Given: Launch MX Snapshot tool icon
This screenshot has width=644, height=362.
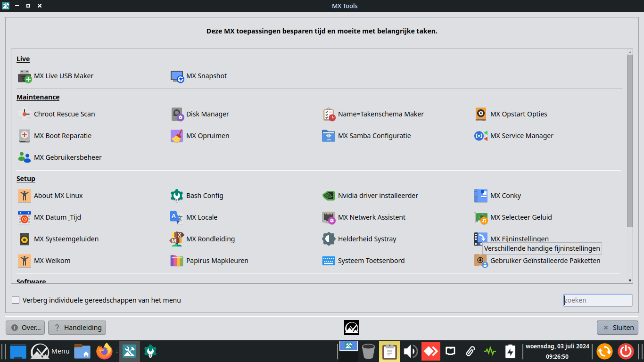Looking at the screenshot, I should coord(177,76).
